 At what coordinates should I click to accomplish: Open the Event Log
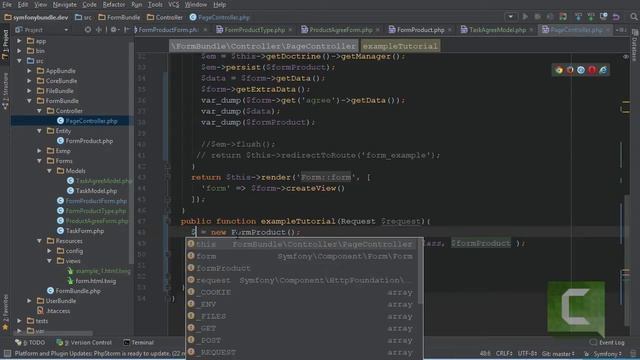(607, 342)
